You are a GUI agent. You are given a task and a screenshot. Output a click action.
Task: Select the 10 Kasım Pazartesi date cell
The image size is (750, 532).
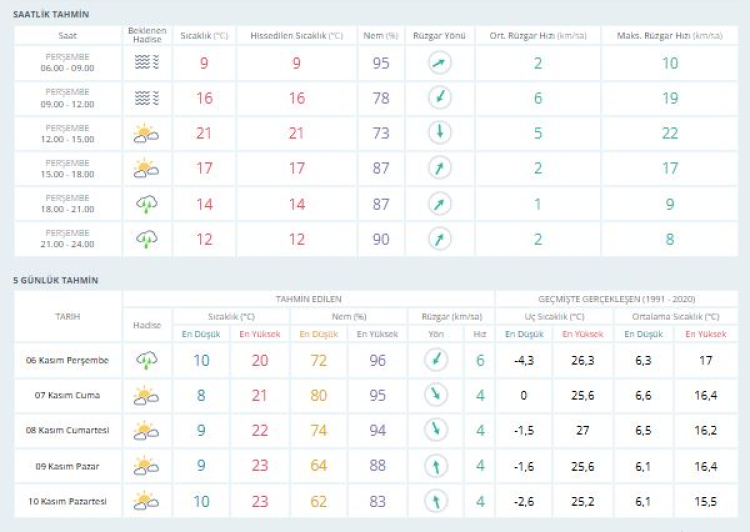pos(67,501)
